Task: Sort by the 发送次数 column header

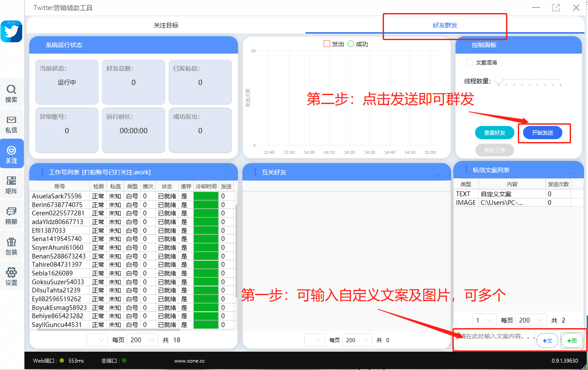Action: point(558,184)
